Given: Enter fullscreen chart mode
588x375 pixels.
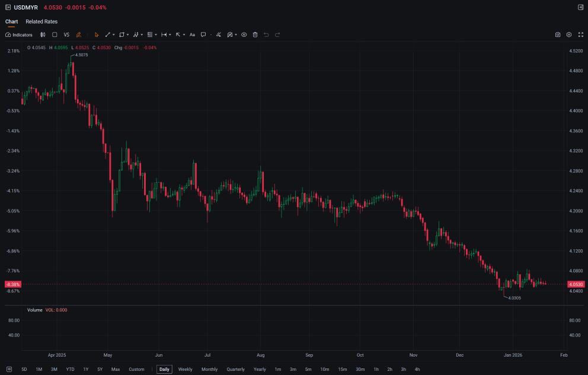Looking at the screenshot, I should pyautogui.click(x=580, y=35).
